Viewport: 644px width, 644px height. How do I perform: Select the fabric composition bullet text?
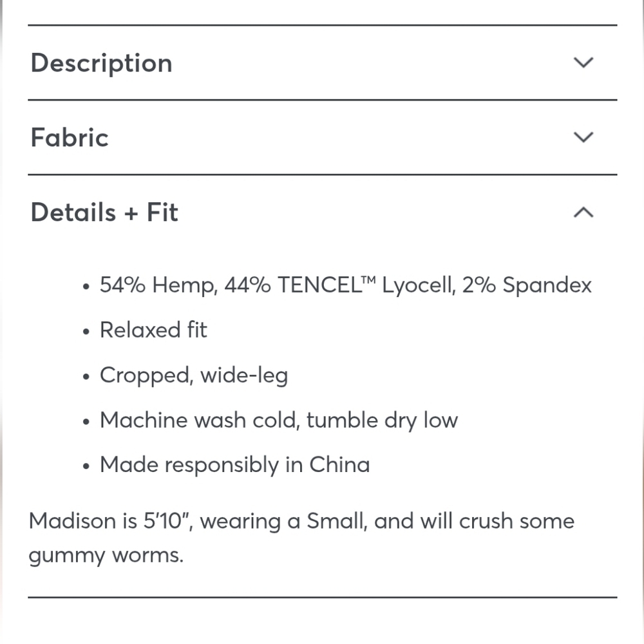click(x=345, y=285)
